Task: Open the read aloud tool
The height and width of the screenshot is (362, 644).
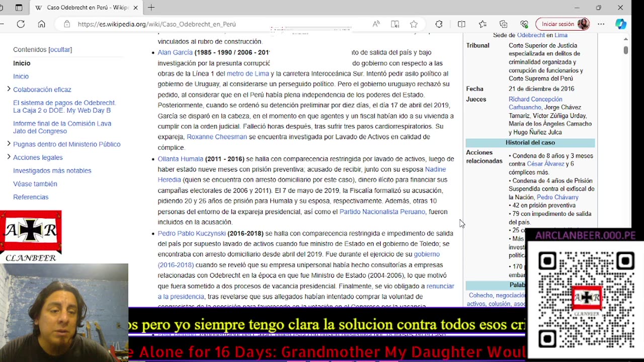Action: click(x=376, y=24)
